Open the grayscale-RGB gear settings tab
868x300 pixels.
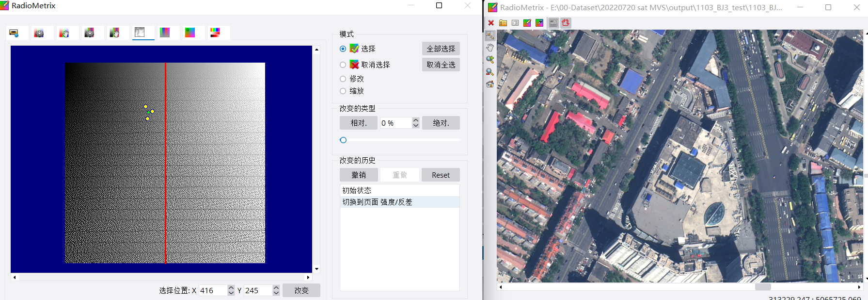point(90,33)
